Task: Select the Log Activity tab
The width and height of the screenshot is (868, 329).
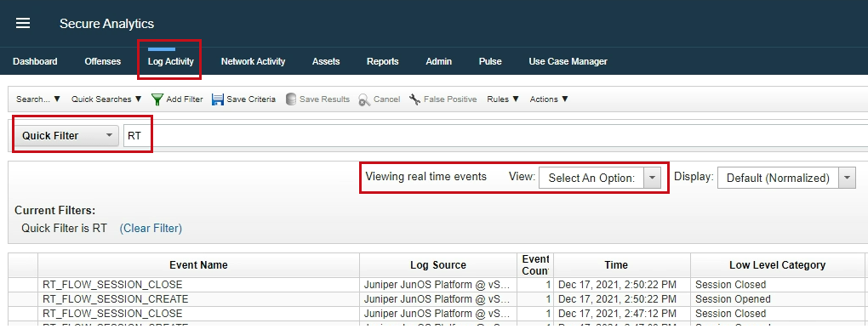Action: point(170,61)
